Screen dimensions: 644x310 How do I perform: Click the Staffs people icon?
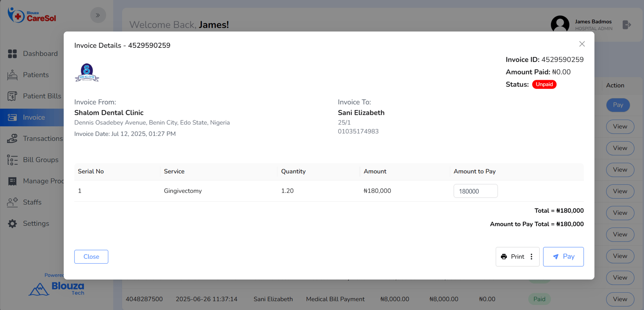[12, 202]
